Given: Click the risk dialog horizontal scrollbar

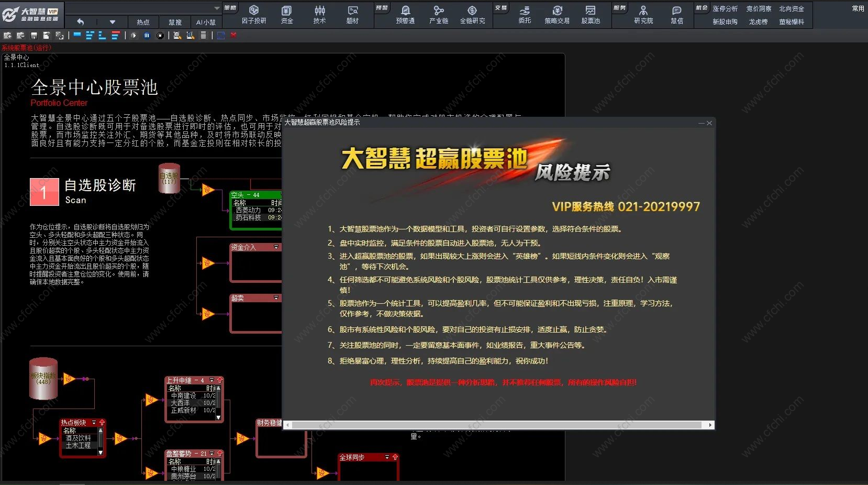Looking at the screenshot, I should (496, 425).
